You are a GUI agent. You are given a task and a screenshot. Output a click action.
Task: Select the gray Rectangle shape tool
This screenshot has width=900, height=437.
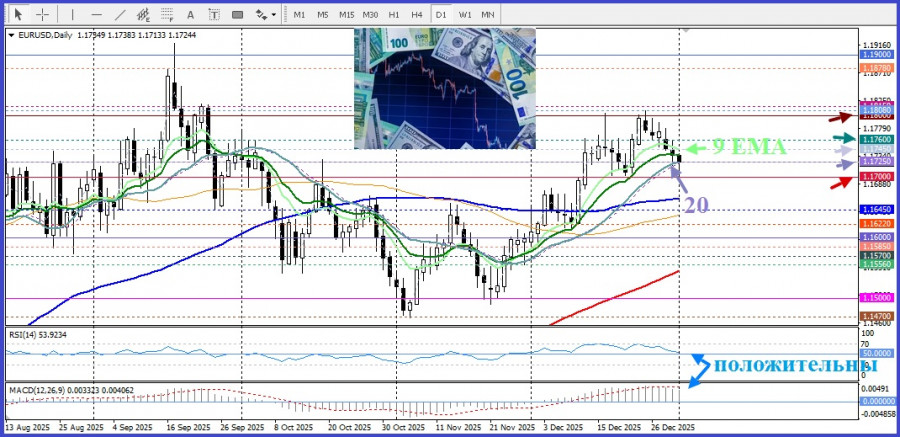(238, 14)
